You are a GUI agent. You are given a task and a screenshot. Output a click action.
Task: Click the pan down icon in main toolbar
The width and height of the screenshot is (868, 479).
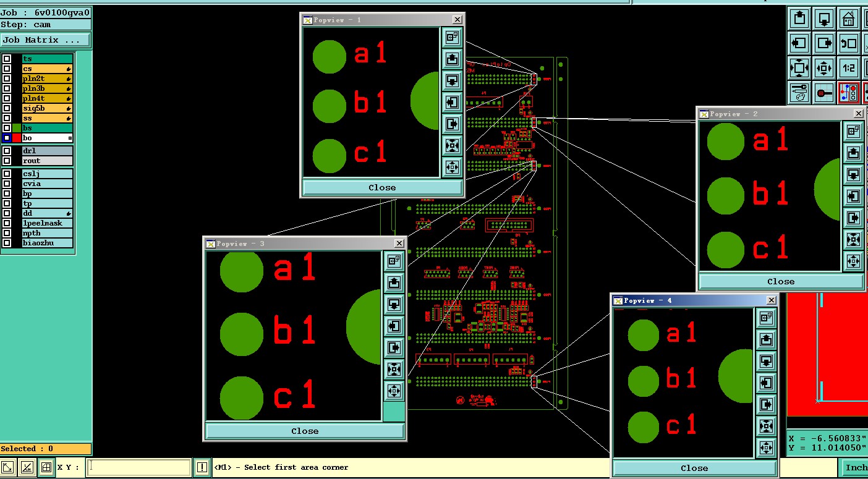[823, 19]
